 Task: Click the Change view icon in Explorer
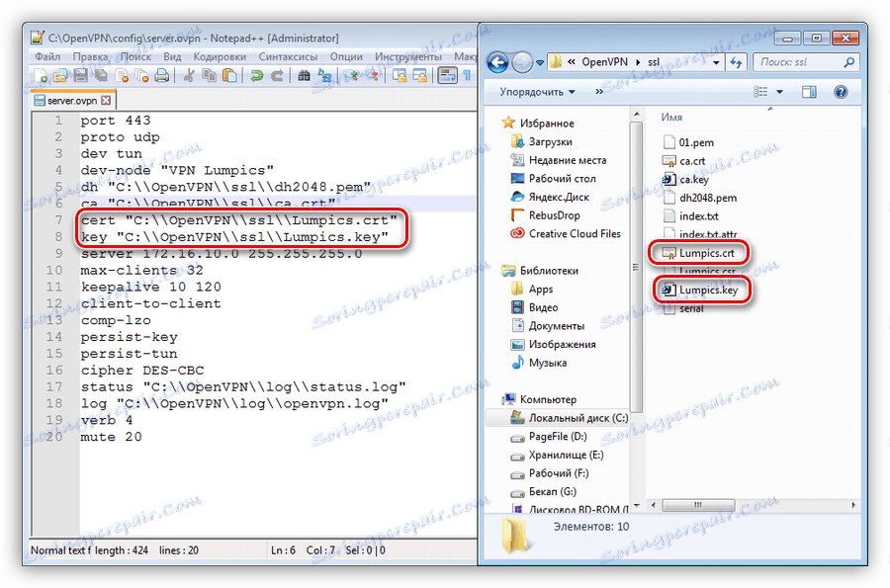[x=760, y=91]
